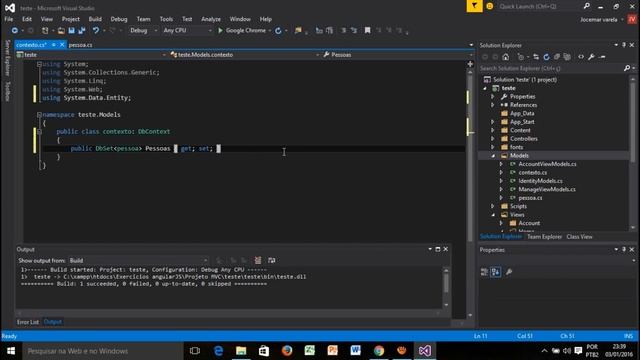Image resolution: width=640 pixels, height=360 pixels.
Task: Click Search Solution Explorer field
Action: tap(551, 68)
